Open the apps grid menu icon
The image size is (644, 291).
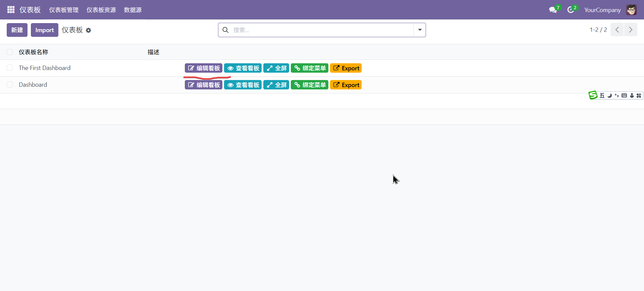tap(11, 10)
